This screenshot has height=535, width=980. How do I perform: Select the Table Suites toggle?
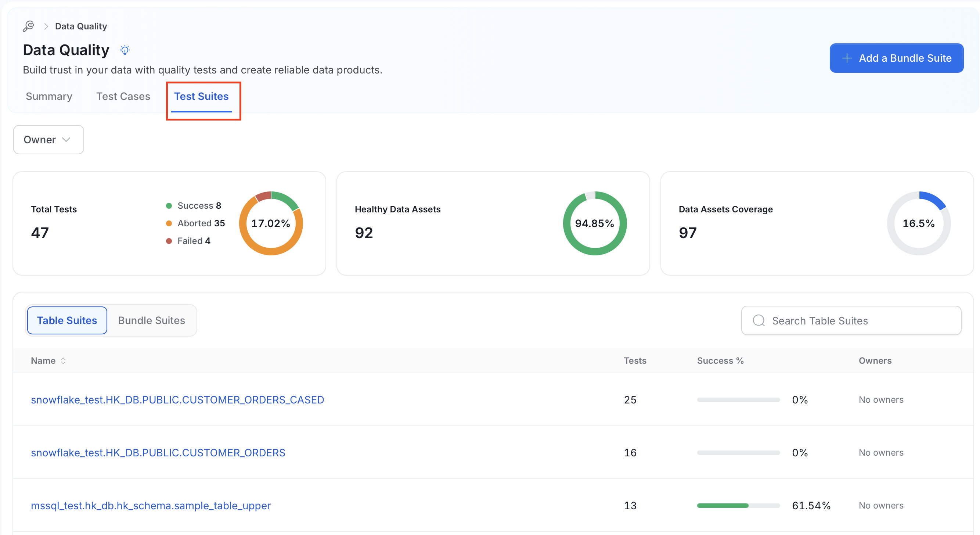[67, 320]
